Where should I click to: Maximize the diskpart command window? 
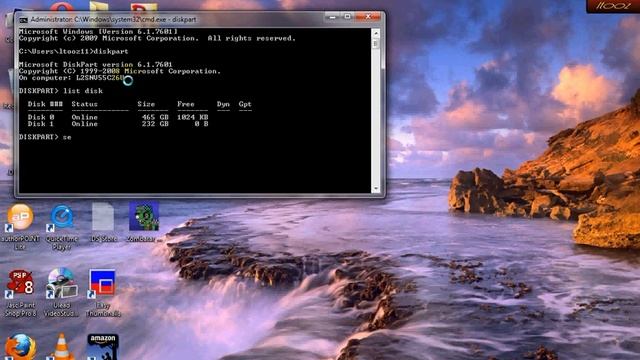coord(347,17)
